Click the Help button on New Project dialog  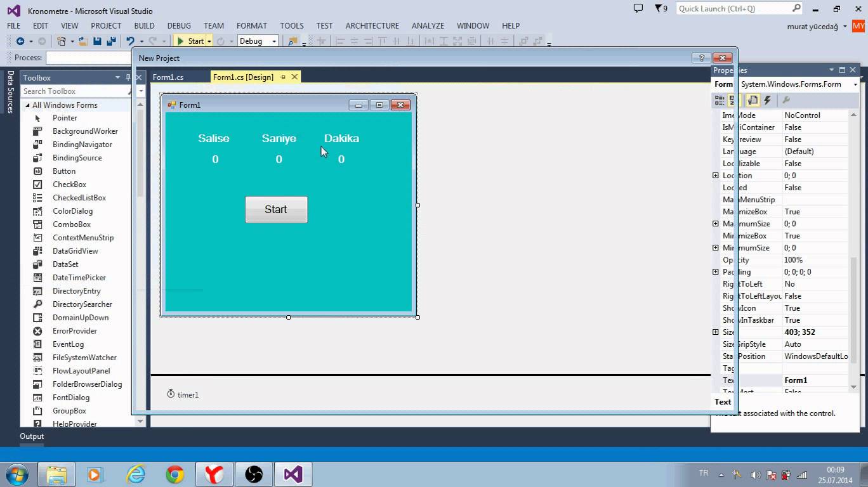[701, 58]
